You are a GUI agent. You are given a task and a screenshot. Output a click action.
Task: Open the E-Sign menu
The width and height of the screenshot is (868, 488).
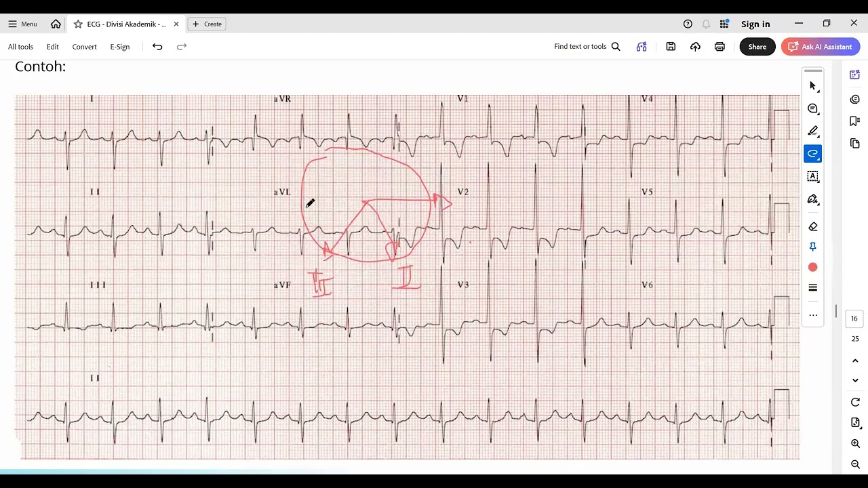[x=119, y=47]
